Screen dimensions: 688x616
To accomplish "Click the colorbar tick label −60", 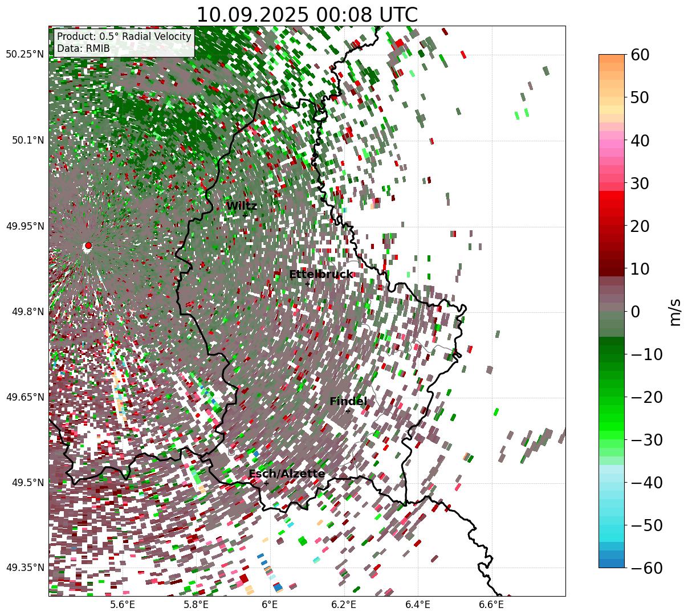I will 646,568.
